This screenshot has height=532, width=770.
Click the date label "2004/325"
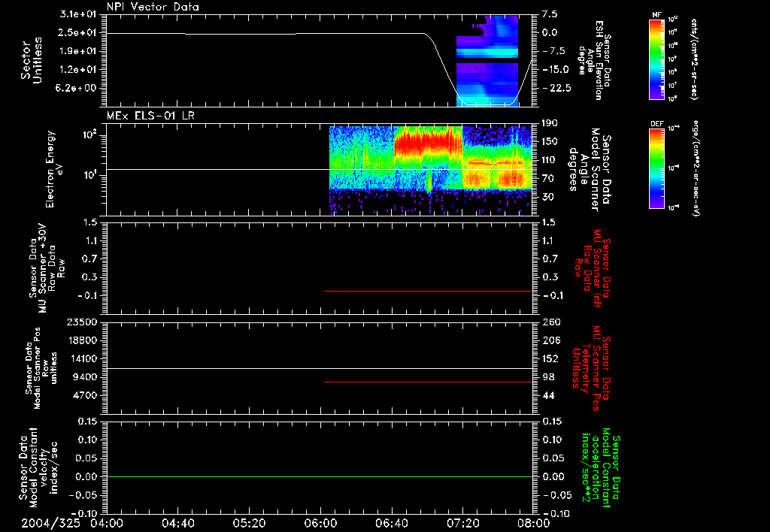[x=50, y=523]
